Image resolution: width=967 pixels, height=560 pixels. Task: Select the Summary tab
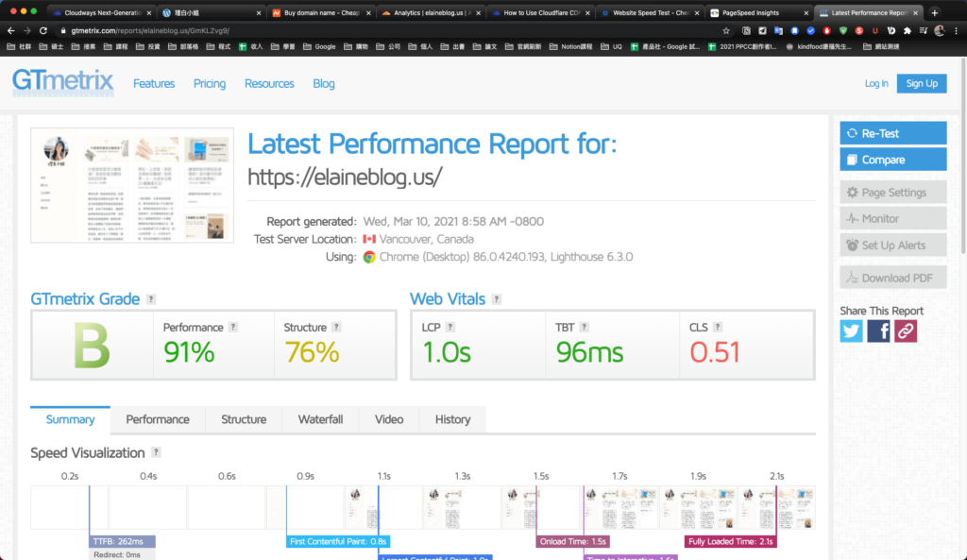[x=70, y=419]
